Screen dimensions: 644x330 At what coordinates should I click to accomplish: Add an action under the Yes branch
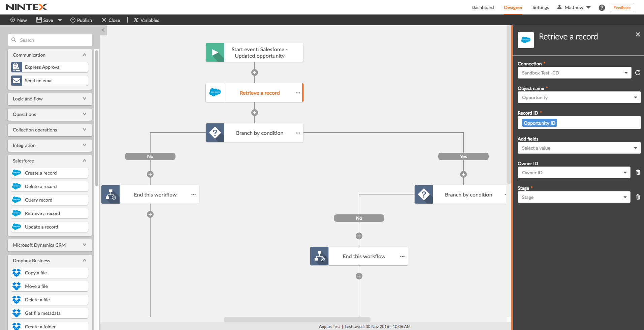point(463,174)
